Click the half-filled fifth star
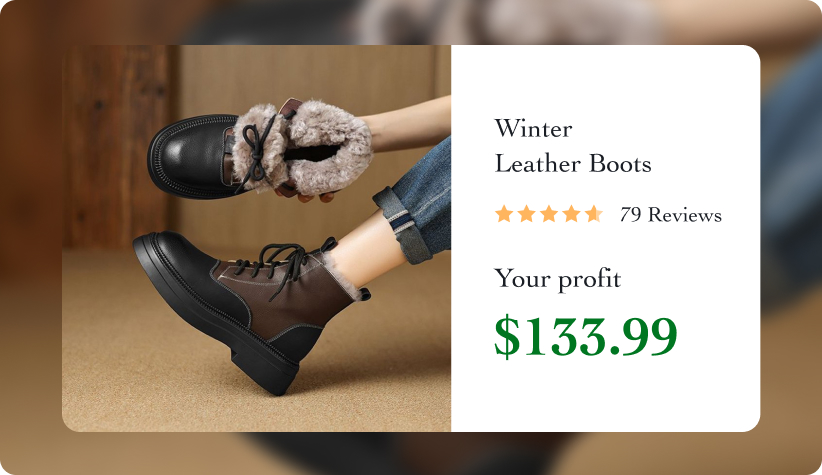This screenshot has width=822, height=475. coord(593,214)
